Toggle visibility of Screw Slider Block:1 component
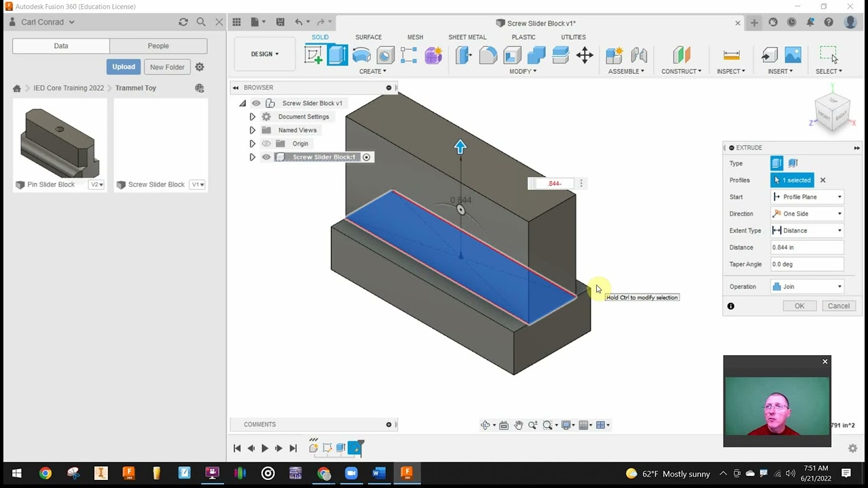The image size is (868, 488). [x=267, y=157]
